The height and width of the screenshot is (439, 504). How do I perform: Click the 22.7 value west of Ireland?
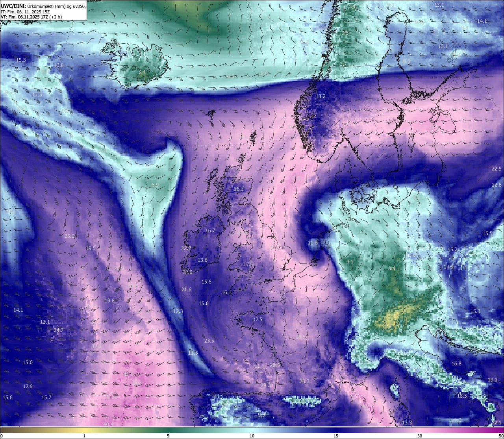186,248
